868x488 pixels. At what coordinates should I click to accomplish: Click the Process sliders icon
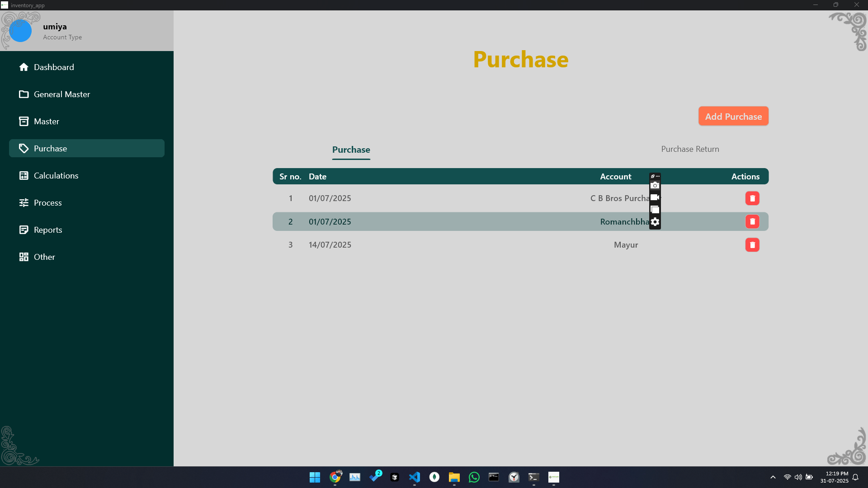pyautogui.click(x=24, y=202)
